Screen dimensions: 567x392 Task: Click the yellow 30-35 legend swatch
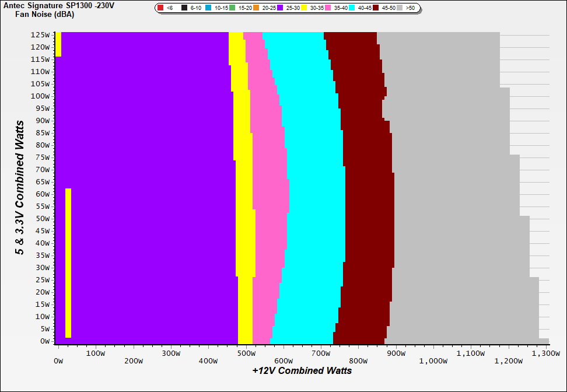304,8
